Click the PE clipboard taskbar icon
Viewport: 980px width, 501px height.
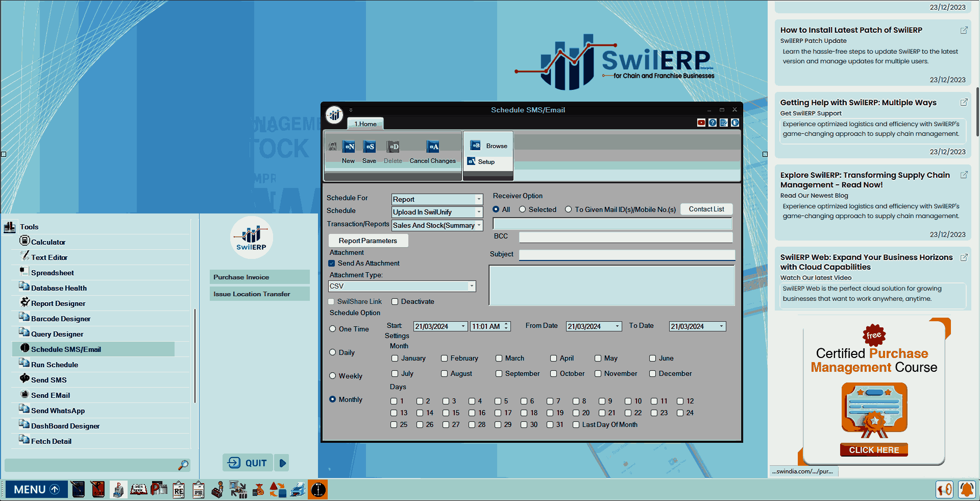coord(199,489)
